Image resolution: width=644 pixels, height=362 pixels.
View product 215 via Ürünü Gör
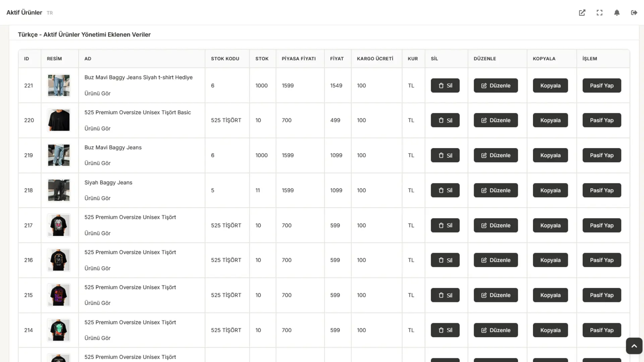(97, 303)
